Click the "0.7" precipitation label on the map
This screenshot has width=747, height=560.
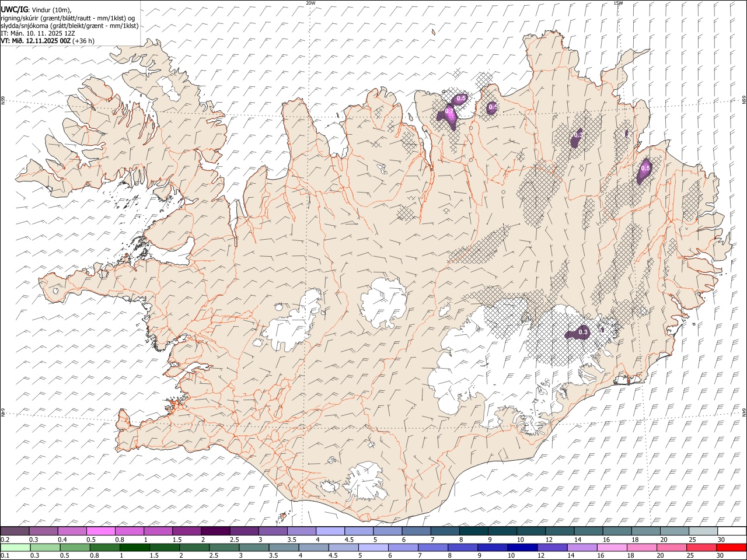pyautogui.click(x=449, y=111)
